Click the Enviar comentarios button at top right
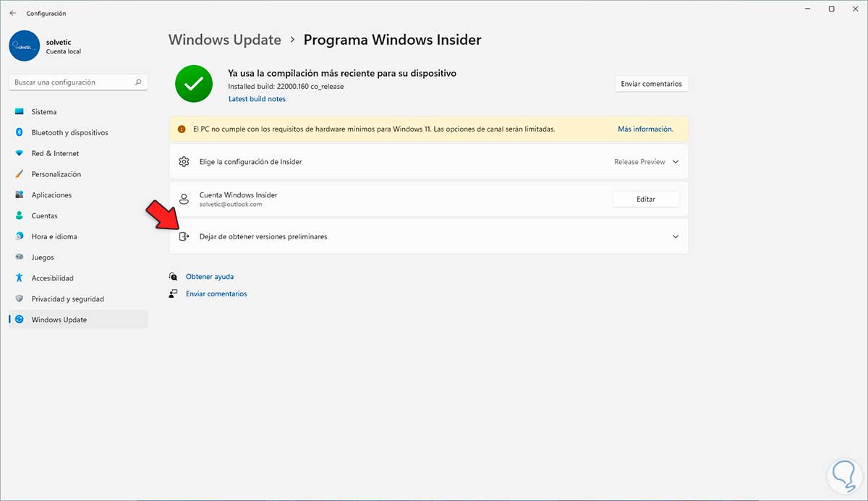Viewport: 868px width, 501px height. pos(651,84)
